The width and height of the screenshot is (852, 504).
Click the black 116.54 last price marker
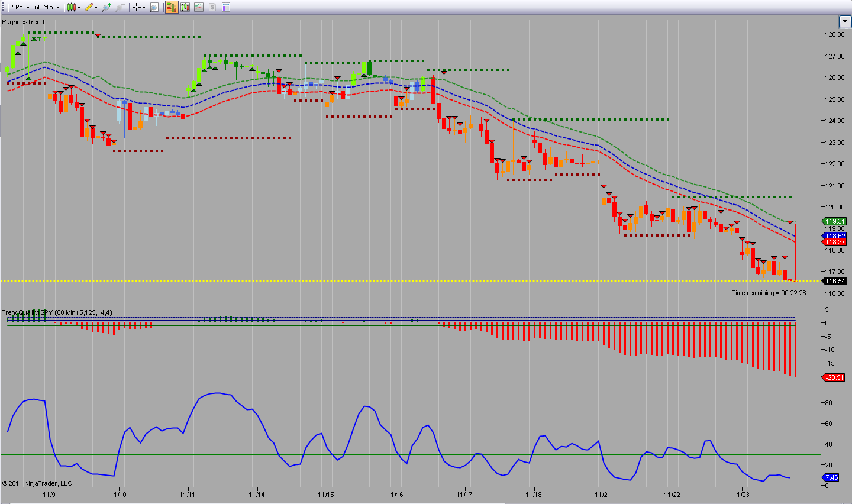835,281
